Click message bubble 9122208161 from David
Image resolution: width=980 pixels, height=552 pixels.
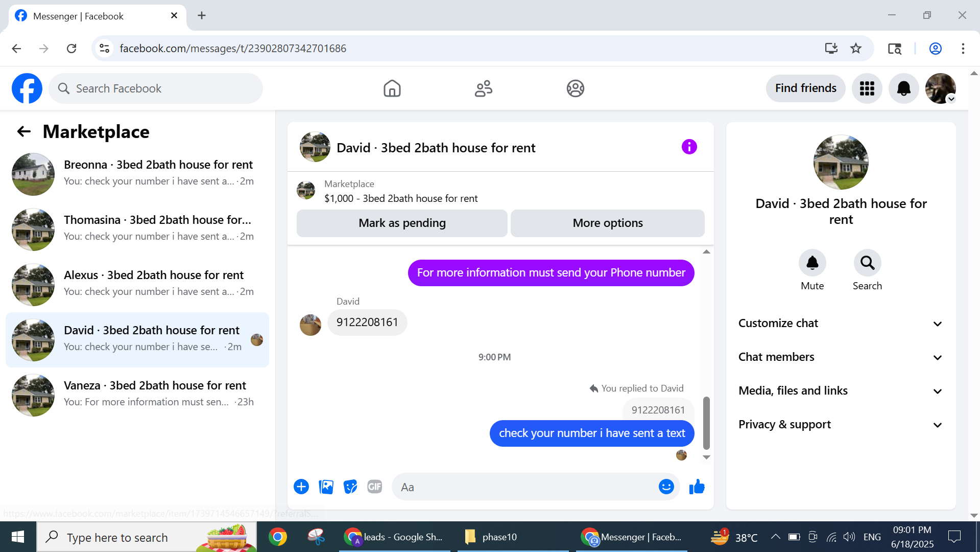[x=367, y=323]
